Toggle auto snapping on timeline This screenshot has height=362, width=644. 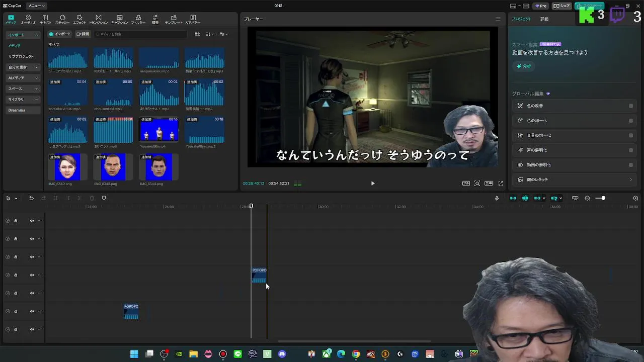click(525, 198)
